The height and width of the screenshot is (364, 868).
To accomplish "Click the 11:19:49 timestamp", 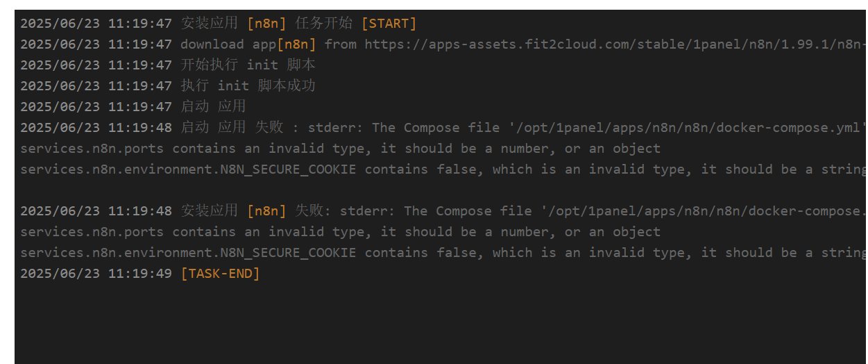I will coord(139,274).
